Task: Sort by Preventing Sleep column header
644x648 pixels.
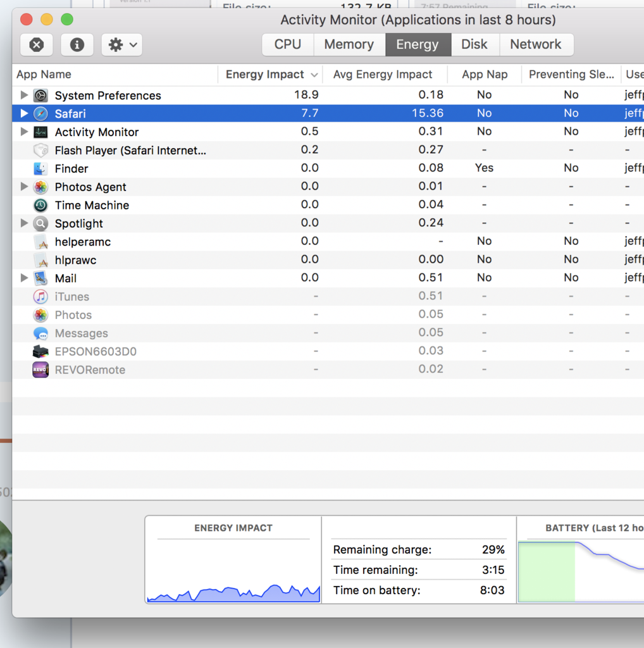Action: point(571,75)
